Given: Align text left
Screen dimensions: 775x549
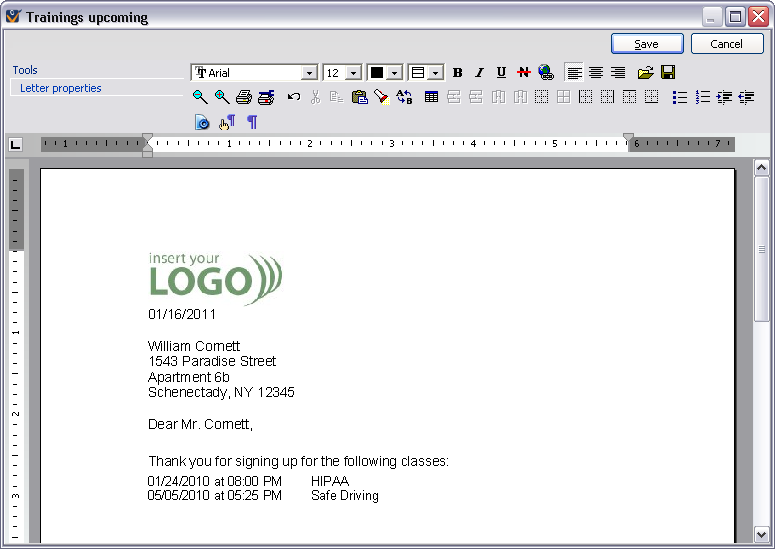Looking at the screenshot, I should point(574,73).
